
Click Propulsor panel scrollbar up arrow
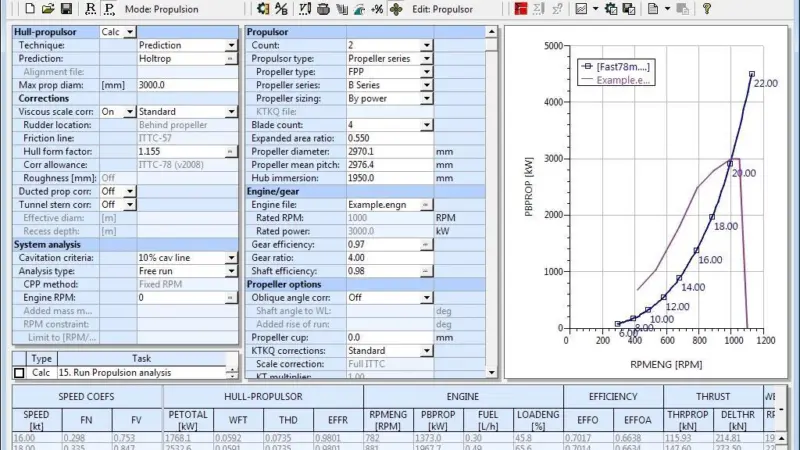(491, 32)
